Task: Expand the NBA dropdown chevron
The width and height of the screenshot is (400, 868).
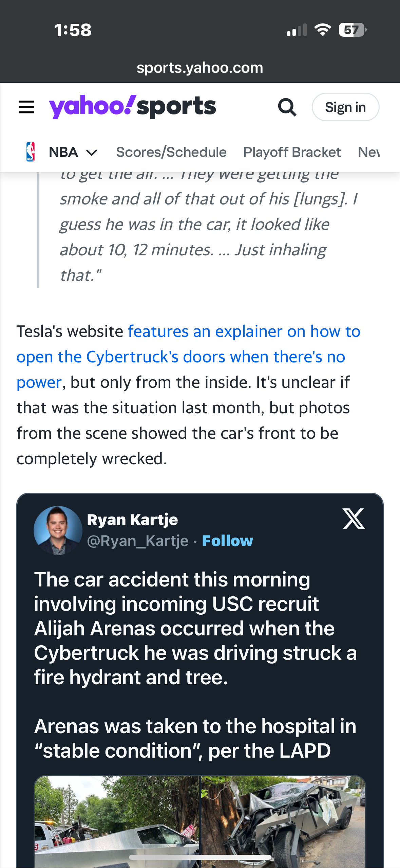Action: point(92,152)
